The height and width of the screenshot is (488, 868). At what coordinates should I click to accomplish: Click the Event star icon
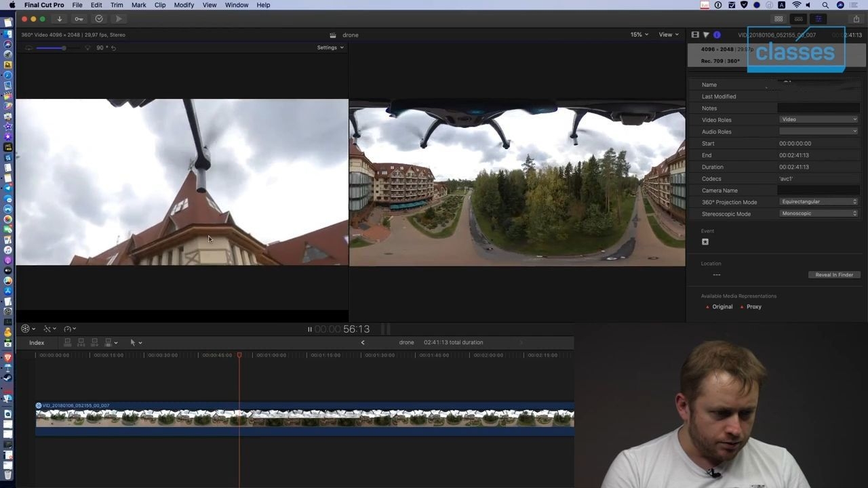click(705, 242)
